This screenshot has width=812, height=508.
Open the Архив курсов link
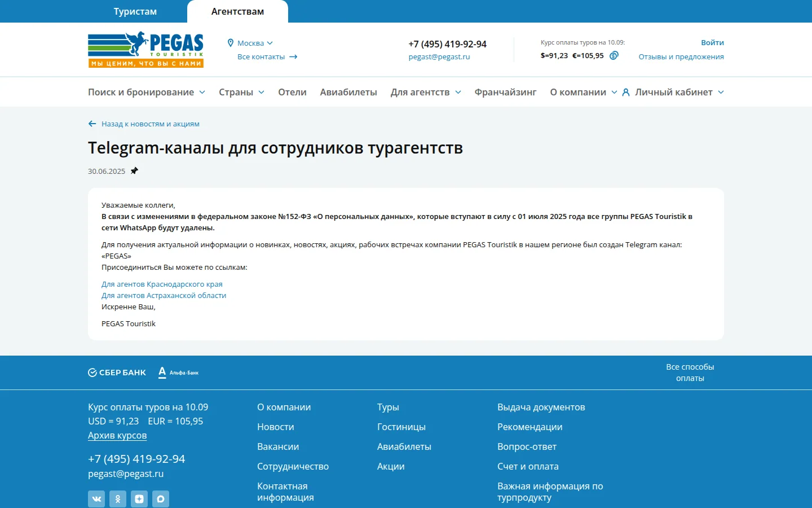pos(117,435)
